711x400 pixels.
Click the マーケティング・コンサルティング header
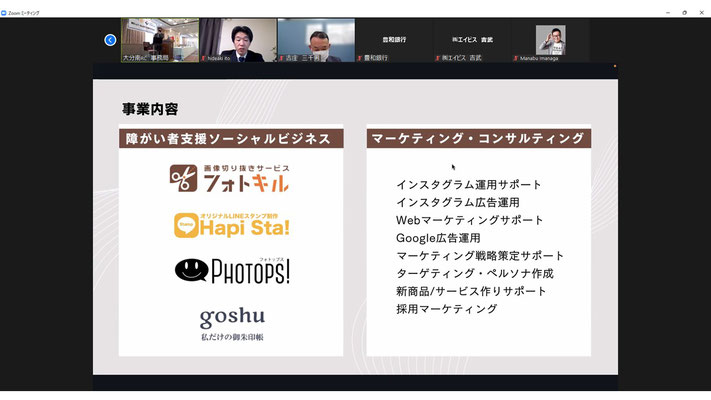pyautogui.click(x=478, y=138)
